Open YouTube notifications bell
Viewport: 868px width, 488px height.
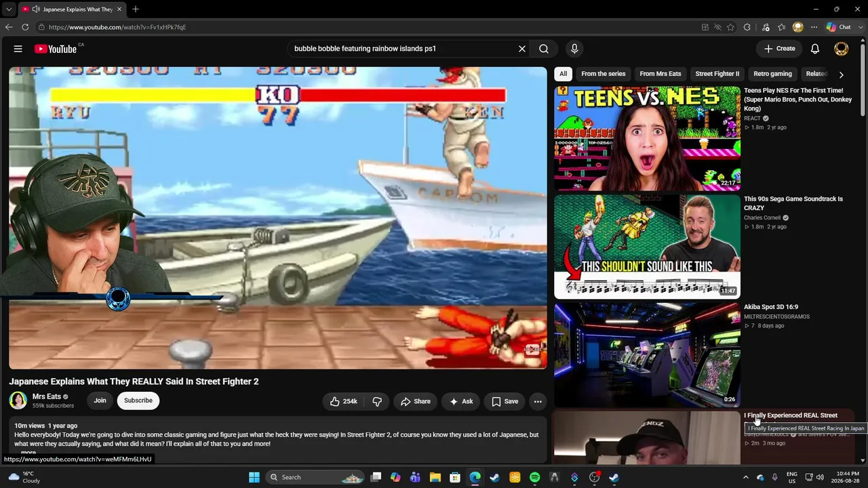point(815,49)
